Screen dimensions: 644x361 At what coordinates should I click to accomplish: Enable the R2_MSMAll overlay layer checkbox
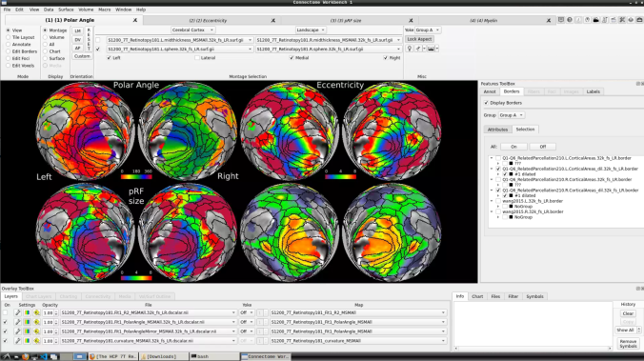point(6,313)
